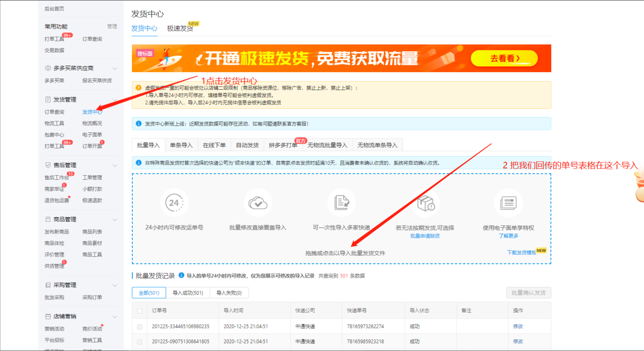
Task: Click the shop icon beside 店铺营销
Action: pyautogui.click(x=48, y=317)
